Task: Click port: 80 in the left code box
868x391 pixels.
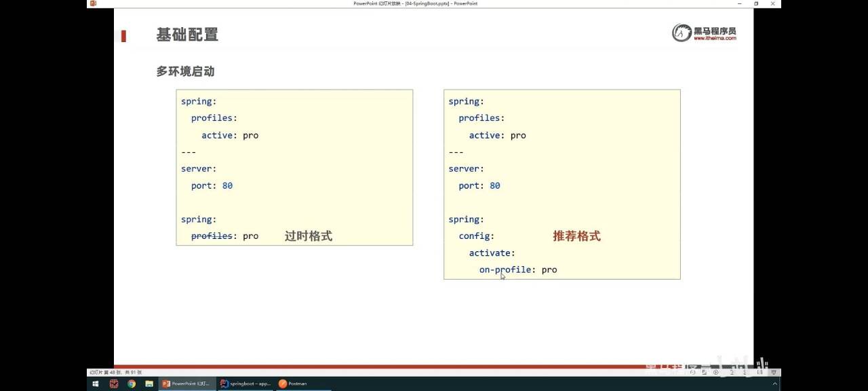Action: point(212,185)
